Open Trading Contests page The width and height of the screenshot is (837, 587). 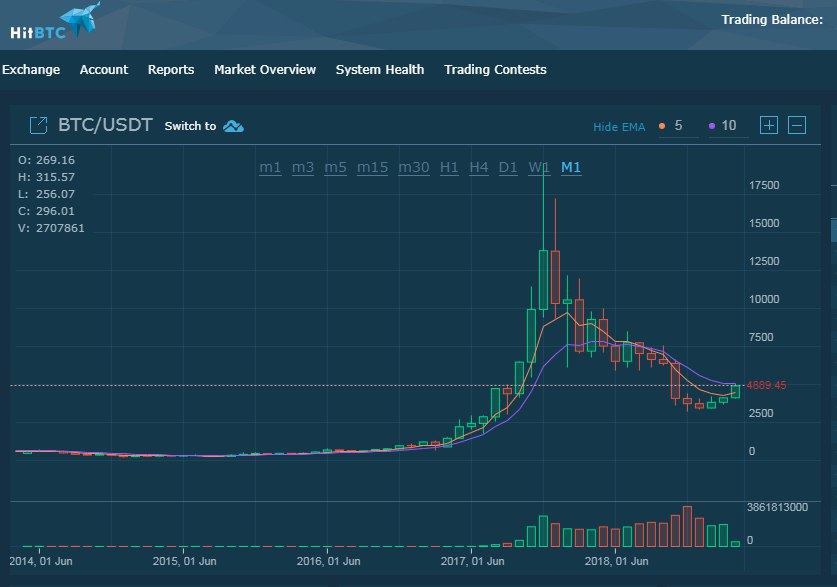495,69
